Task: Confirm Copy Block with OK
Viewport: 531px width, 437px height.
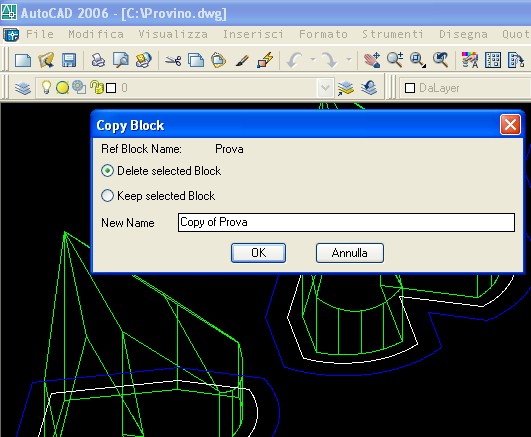Action: pos(258,253)
